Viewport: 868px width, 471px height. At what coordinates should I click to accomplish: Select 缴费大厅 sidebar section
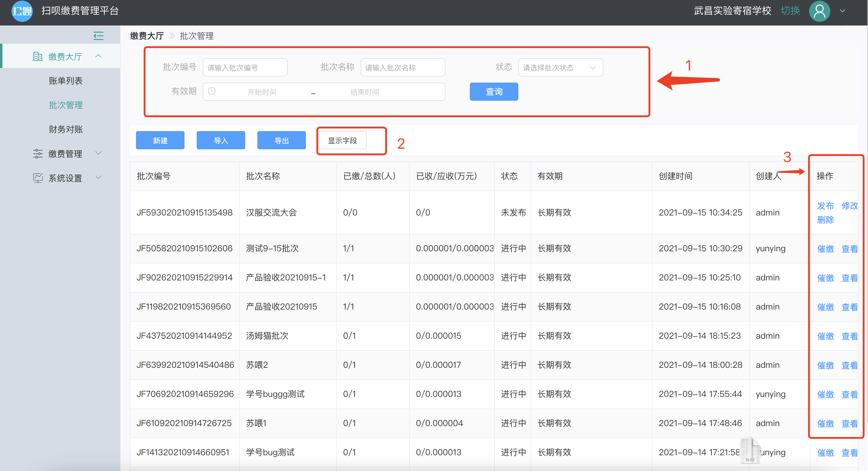coord(61,56)
